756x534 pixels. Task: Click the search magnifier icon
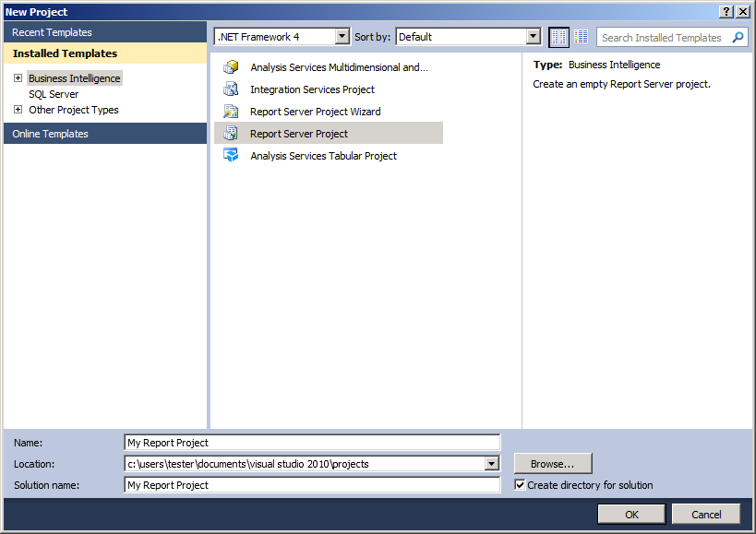point(738,37)
